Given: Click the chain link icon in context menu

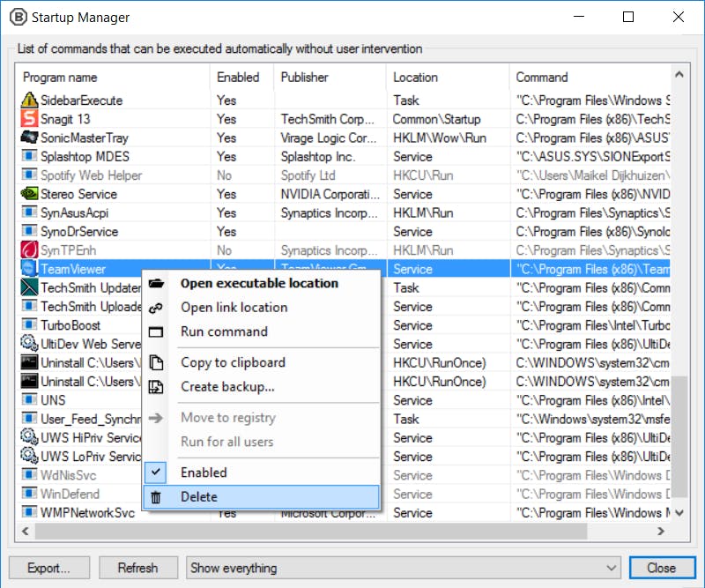Looking at the screenshot, I should click(156, 309).
